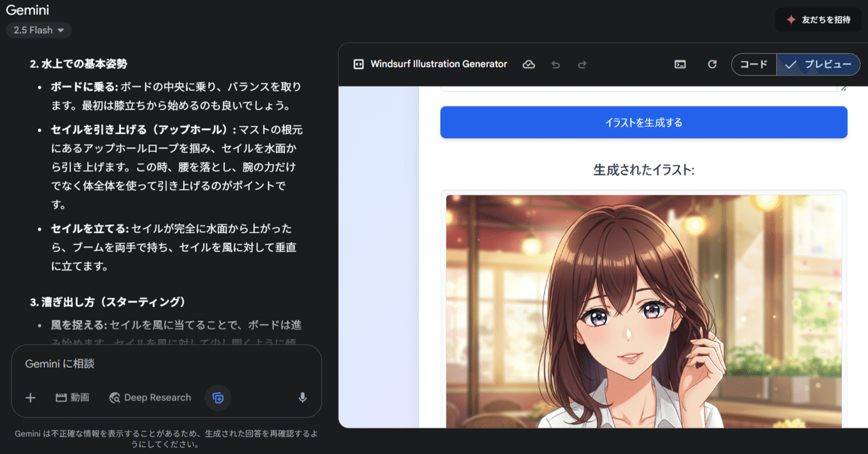Collapse the Canvas panel via its header icon

coord(357,64)
